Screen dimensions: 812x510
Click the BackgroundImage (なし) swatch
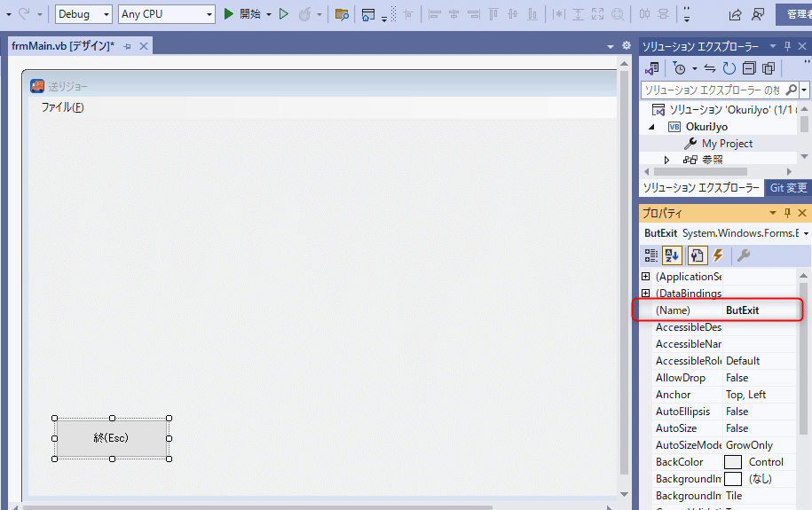pos(733,479)
